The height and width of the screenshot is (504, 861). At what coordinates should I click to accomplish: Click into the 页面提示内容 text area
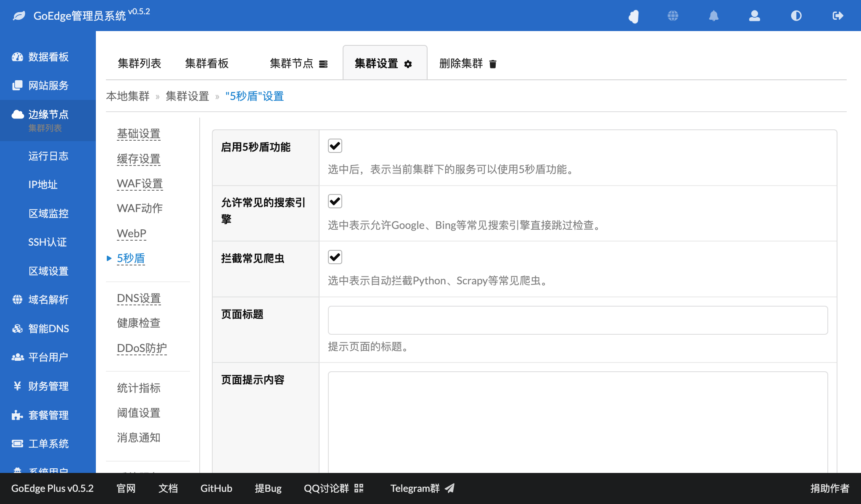coord(578,422)
